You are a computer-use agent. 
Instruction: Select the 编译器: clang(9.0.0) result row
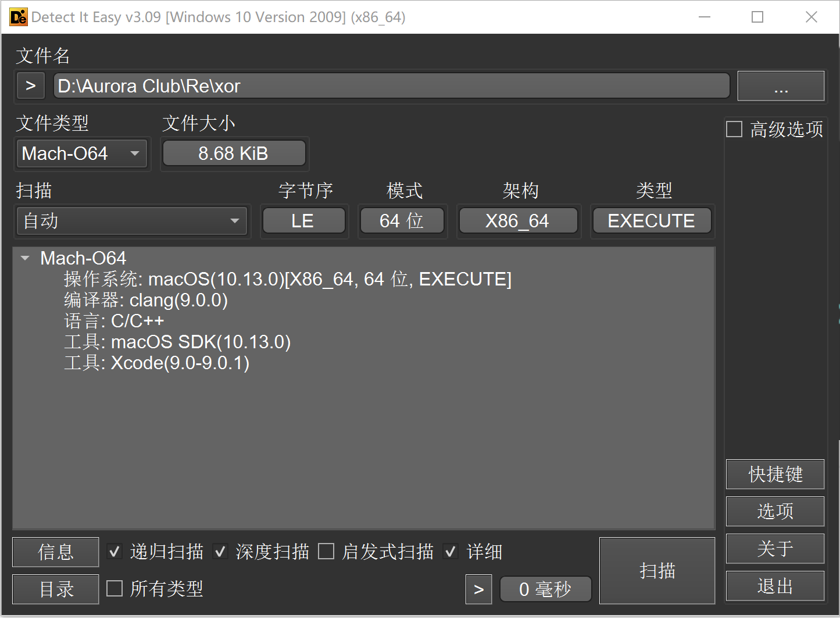(146, 300)
